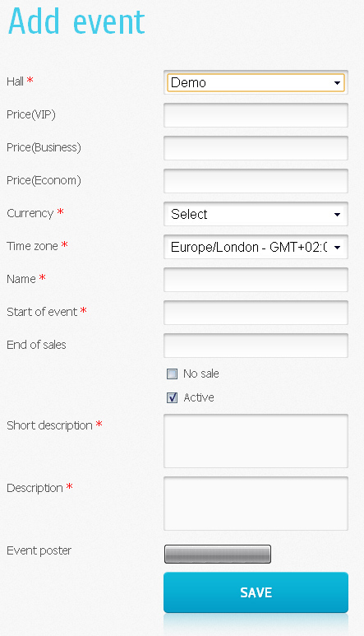
Task: Tick the No sale checkbox
Action: [x=172, y=374]
